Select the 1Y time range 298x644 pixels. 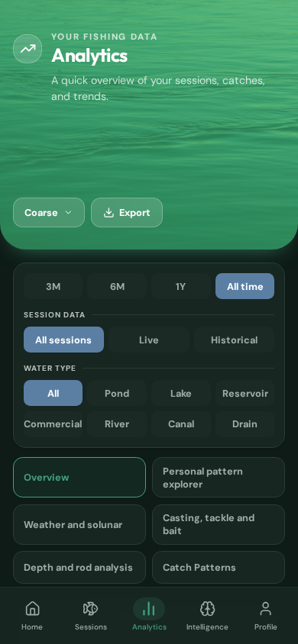(181, 286)
